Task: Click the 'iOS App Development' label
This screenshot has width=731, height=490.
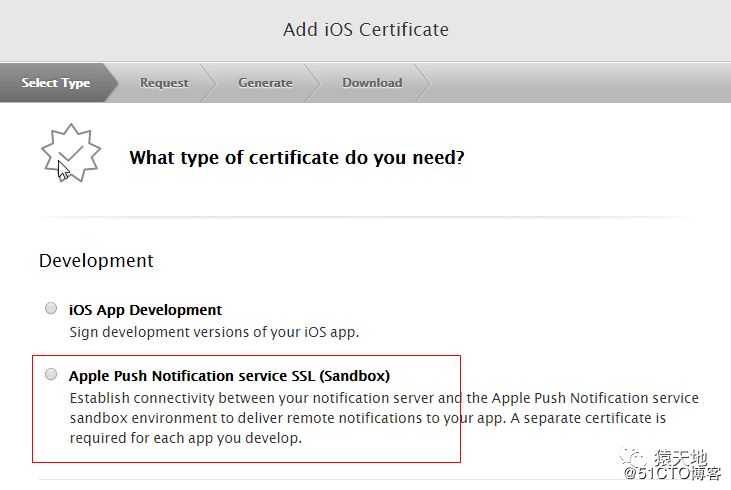Action: [x=145, y=310]
